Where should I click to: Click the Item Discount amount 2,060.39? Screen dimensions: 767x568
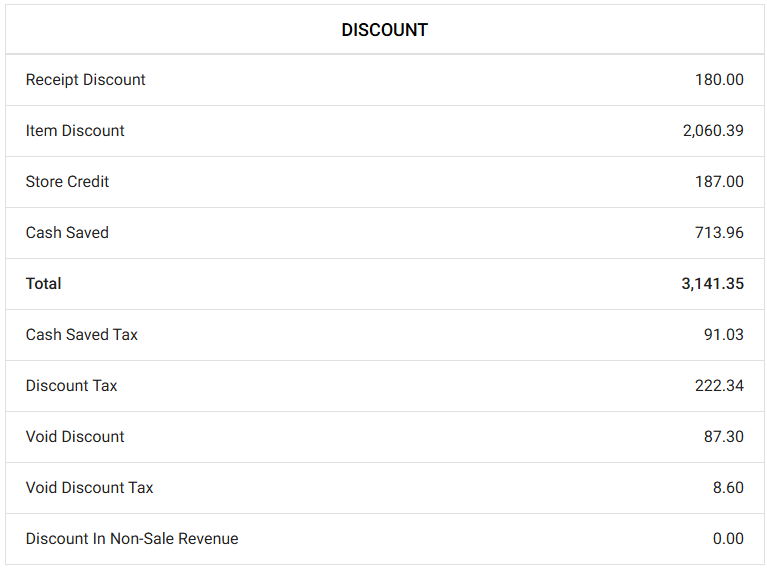point(713,131)
